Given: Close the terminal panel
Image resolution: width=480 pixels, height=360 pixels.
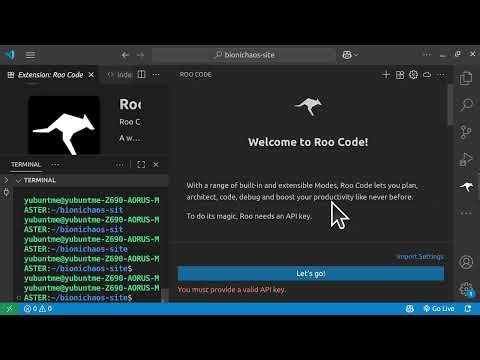Looking at the screenshot, I should [156, 165].
